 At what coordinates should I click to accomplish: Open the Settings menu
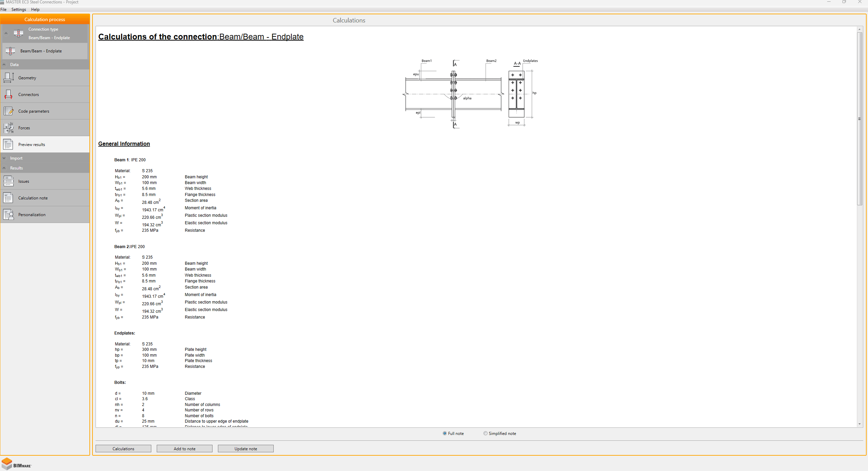click(x=19, y=10)
